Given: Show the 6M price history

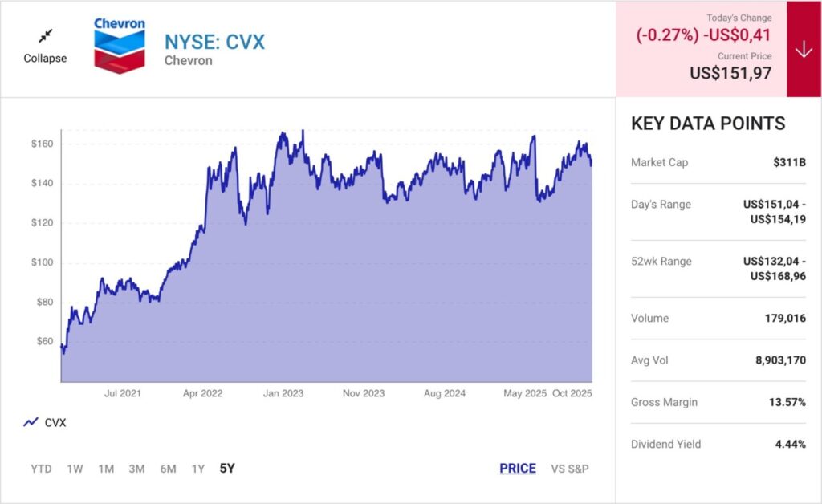Looking at the screenshot, I should tap(168, 469).
